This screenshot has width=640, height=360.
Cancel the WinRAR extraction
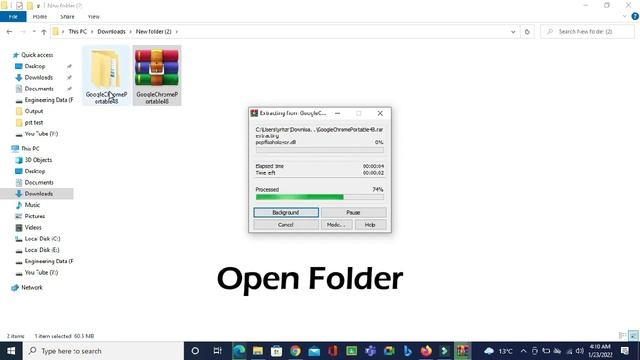(x=286, y=224)
